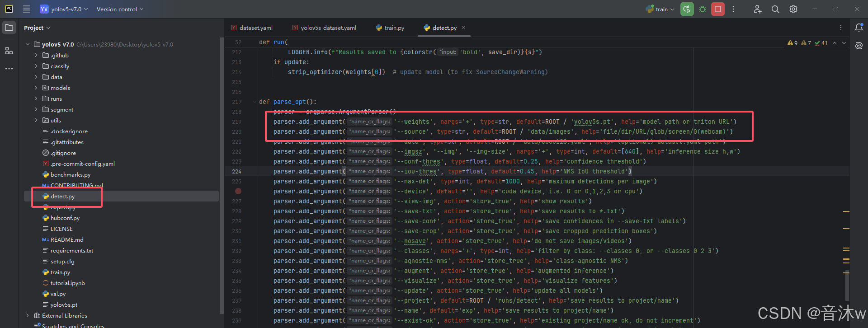
Task: Select detect.py in project tree
Action: [62, 196]
